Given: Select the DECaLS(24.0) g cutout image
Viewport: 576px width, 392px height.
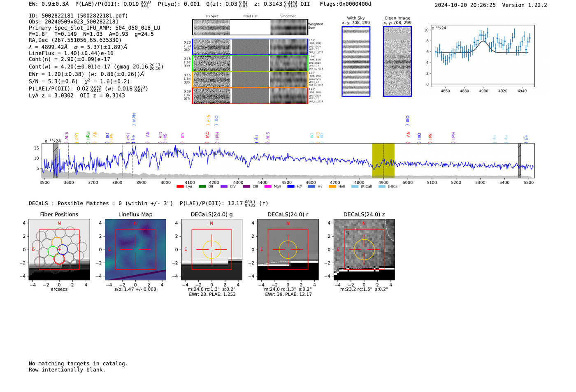Looking at the screenshot, I should 212,250.
